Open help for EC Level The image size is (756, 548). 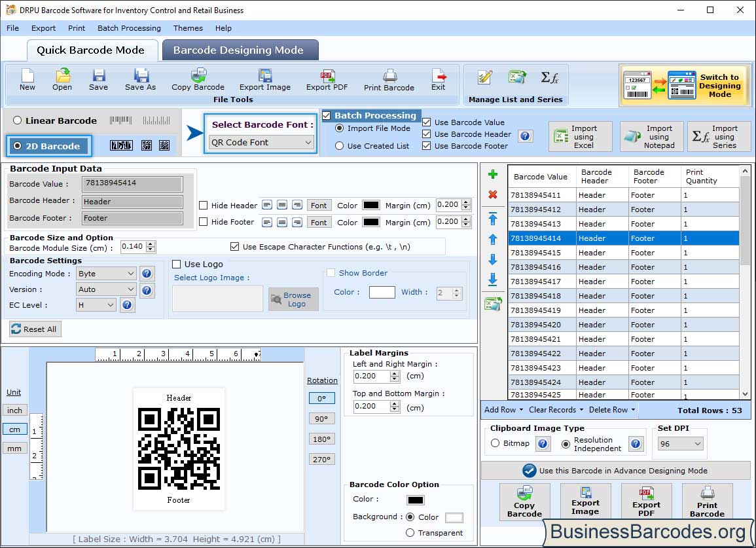coord(127,305)
